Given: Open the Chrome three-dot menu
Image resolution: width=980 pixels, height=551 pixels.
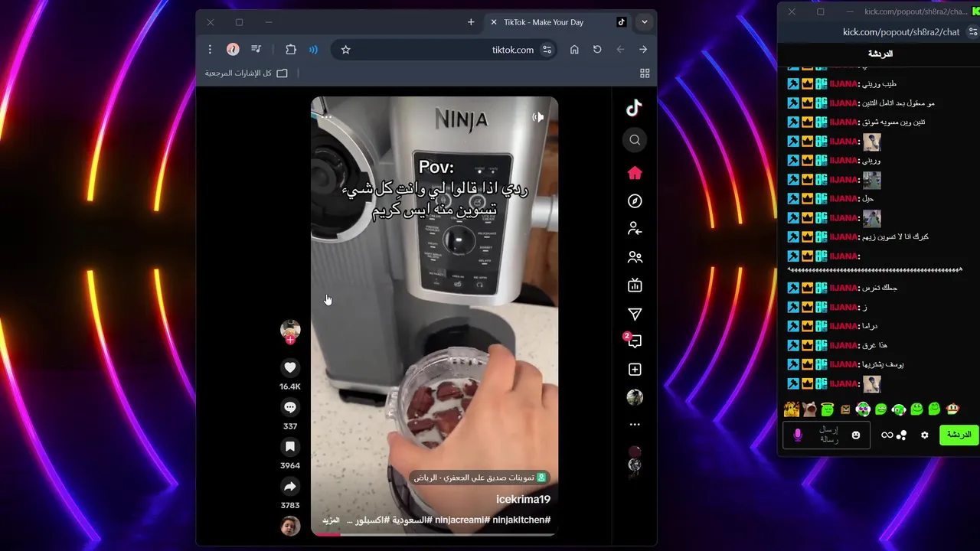Looking at the screenshot, I should pyautogui.click(x=210, y=49).
